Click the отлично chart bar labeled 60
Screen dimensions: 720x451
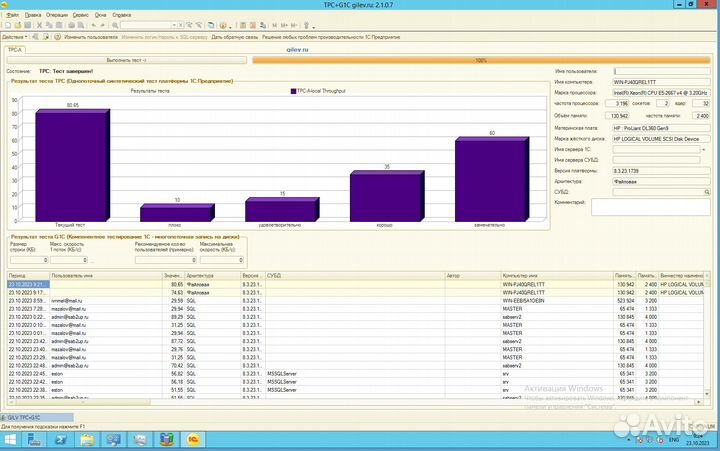492,180
